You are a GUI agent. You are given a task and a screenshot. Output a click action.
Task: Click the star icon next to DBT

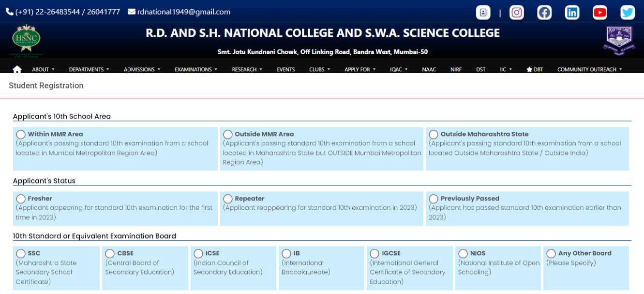point(529,70)
